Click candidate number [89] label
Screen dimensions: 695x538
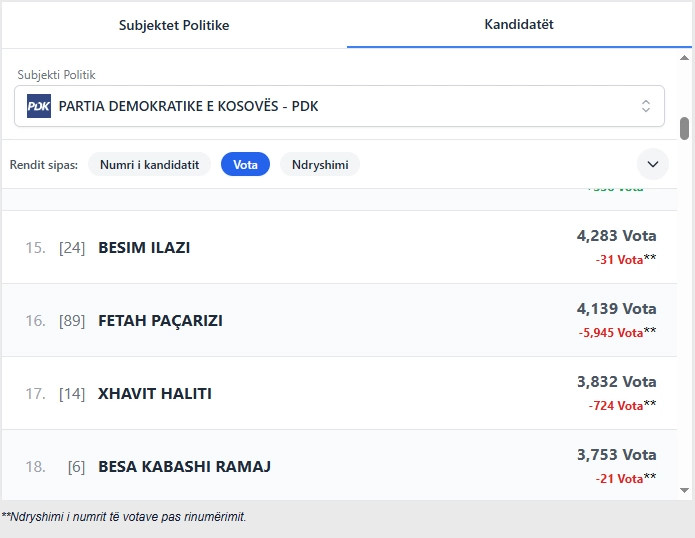pos(72,321)
